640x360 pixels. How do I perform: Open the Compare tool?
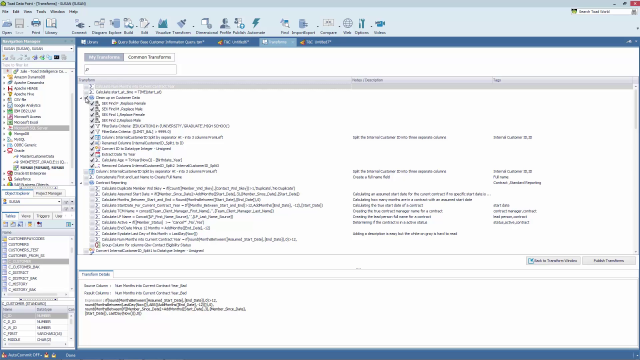pos(328,25)
